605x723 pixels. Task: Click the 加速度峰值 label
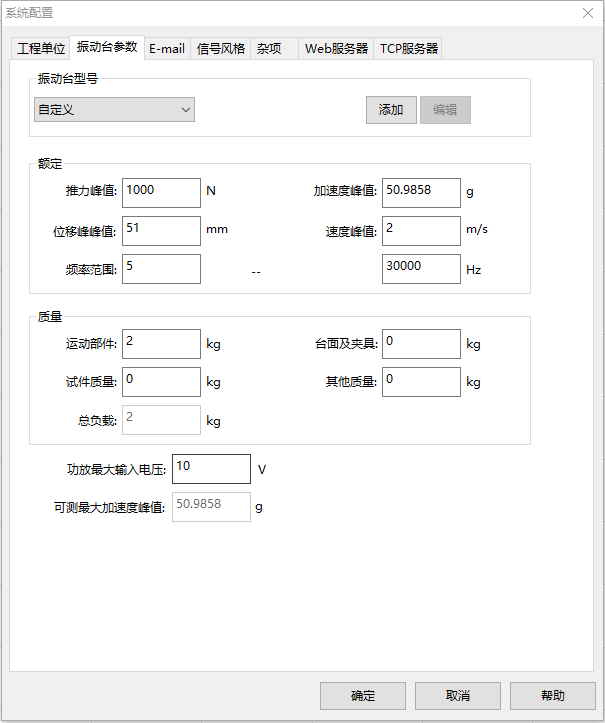[x=345, y=191]
